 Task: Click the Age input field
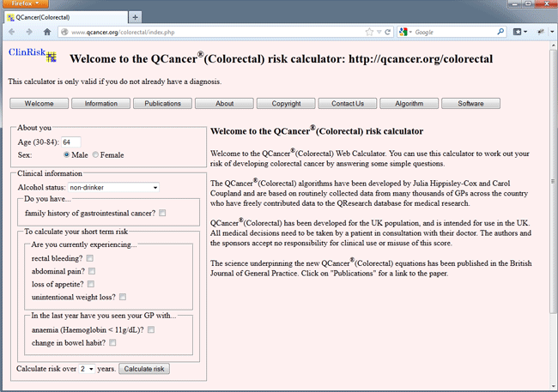coord(70,142)
